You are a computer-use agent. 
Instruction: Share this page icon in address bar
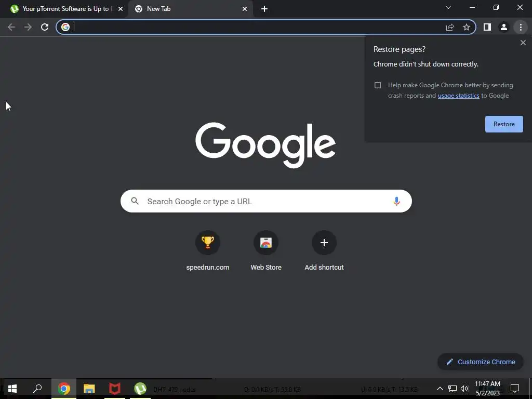(x=450, y=27)
